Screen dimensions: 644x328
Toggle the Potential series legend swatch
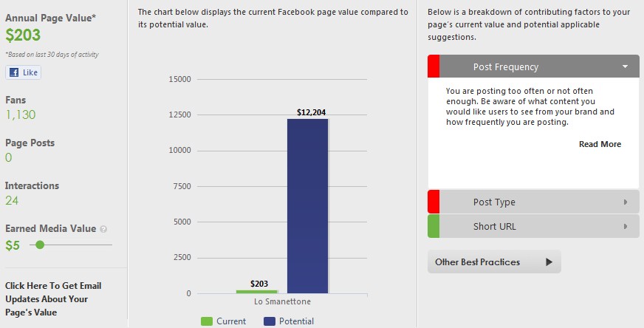[x=269, y=321]
